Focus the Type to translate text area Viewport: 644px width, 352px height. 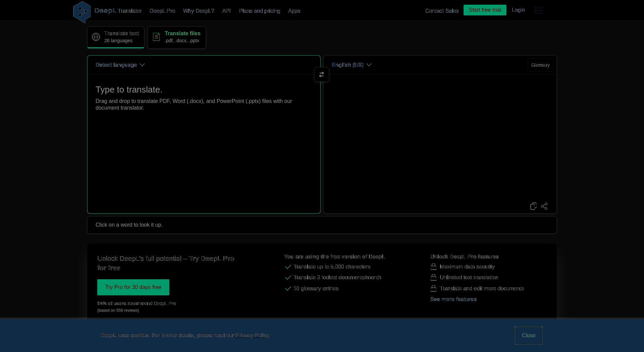click(204, 144)
